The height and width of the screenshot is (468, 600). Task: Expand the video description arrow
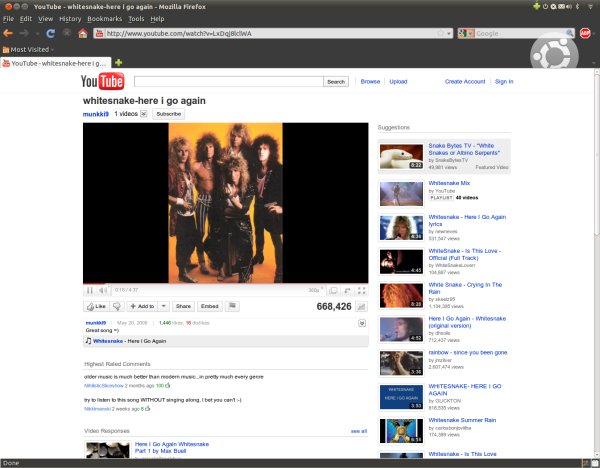coord(362,323)
